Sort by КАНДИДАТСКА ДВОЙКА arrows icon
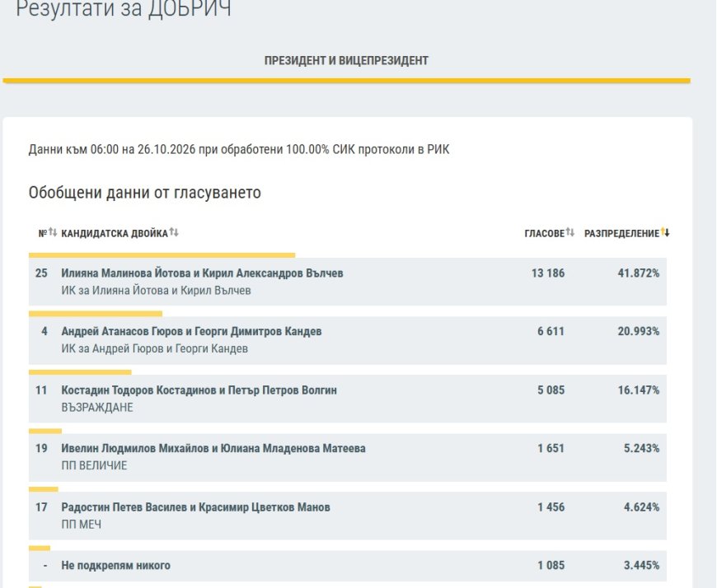Viewport: 717px width, 588px height. coord(174,232)
